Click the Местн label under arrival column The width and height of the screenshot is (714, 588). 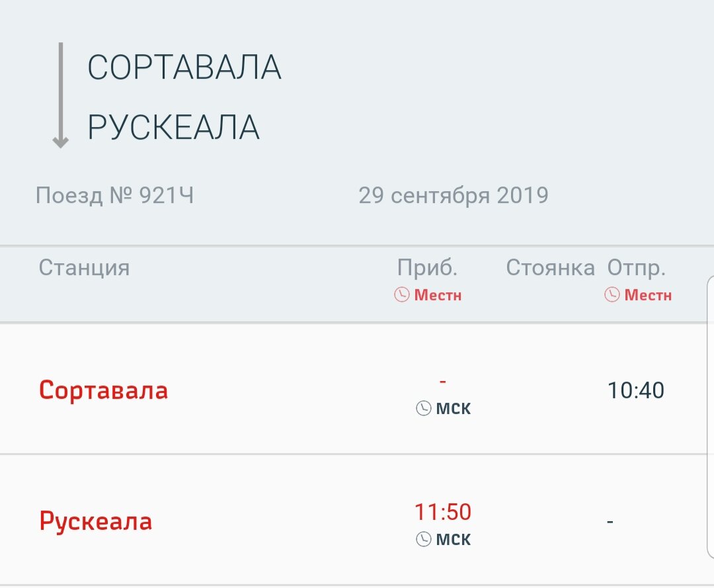click(439, 296)
